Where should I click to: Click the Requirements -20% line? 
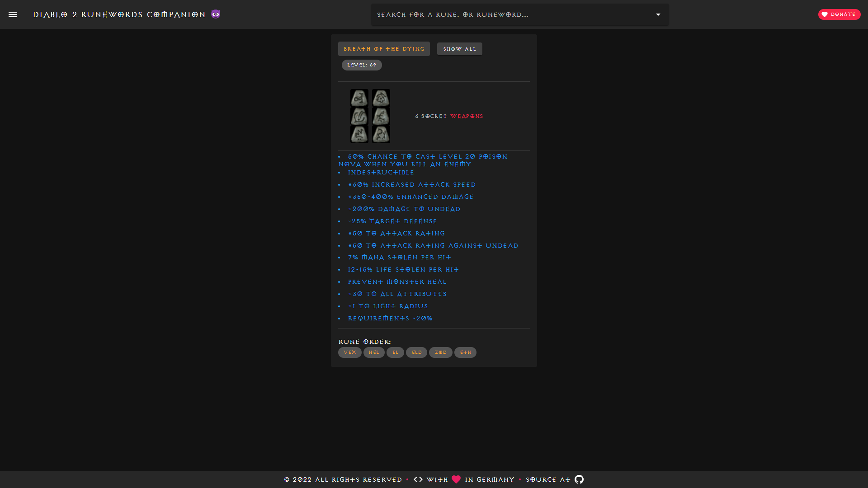390,319
